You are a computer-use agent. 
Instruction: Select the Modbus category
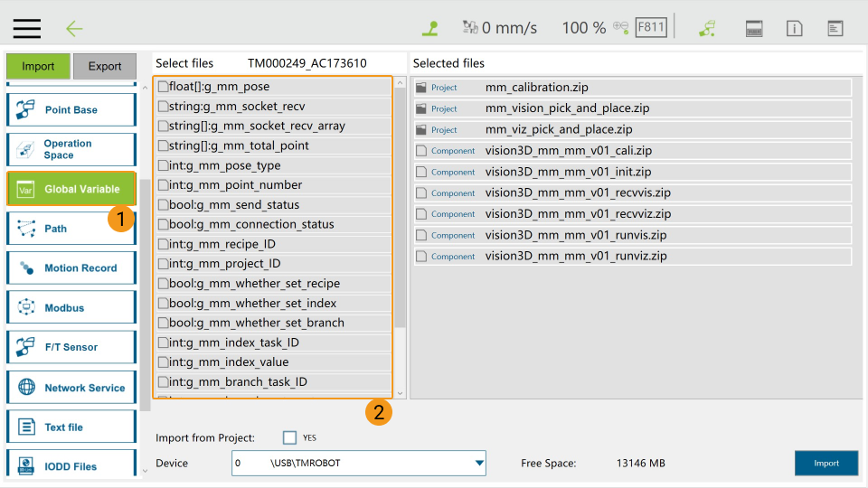click(x=71, y=307)
